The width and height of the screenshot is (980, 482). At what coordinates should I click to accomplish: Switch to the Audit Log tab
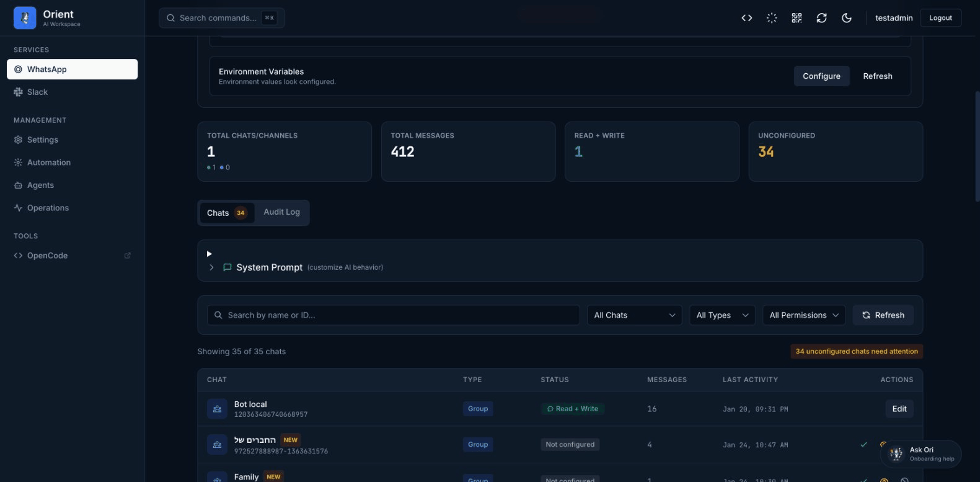[x=281, y=212]
